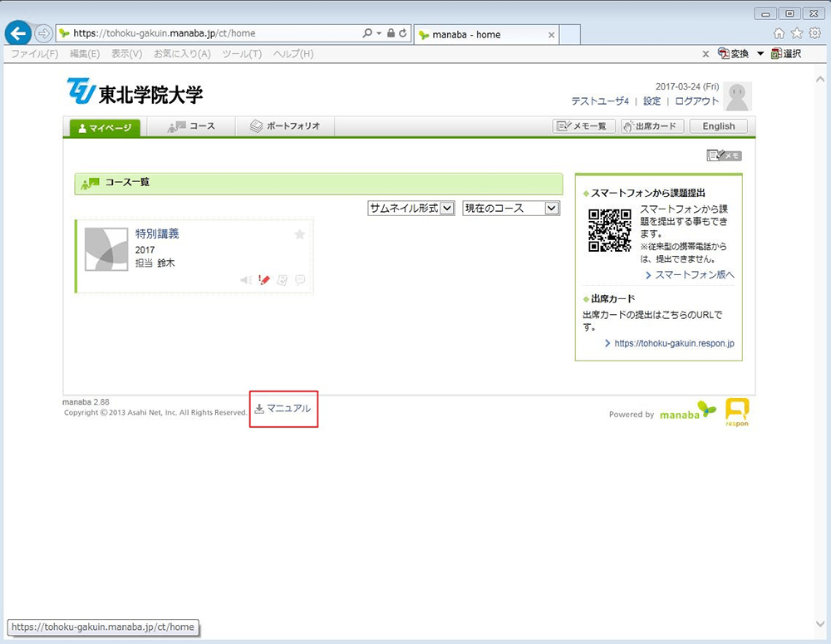This screenshot has height=644, width=831.
Task: Open the お気に入り(A) browser menu
Action: [182, 54]
